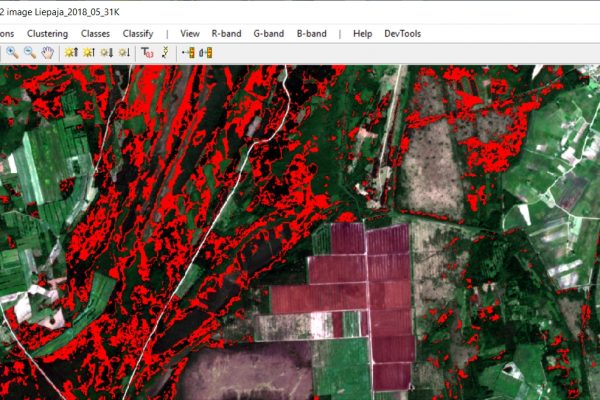
Task: Open the Classes menu
Action: coord(95,33)
